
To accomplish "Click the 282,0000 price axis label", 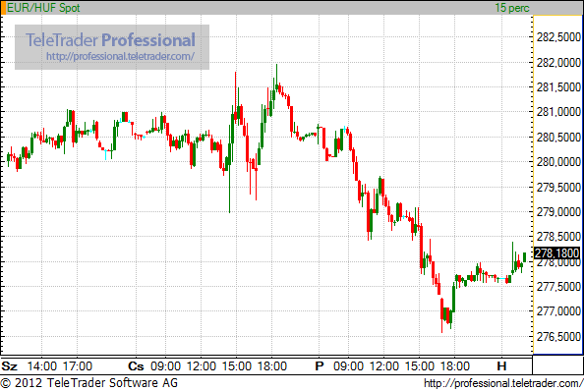I will (558, 63).
